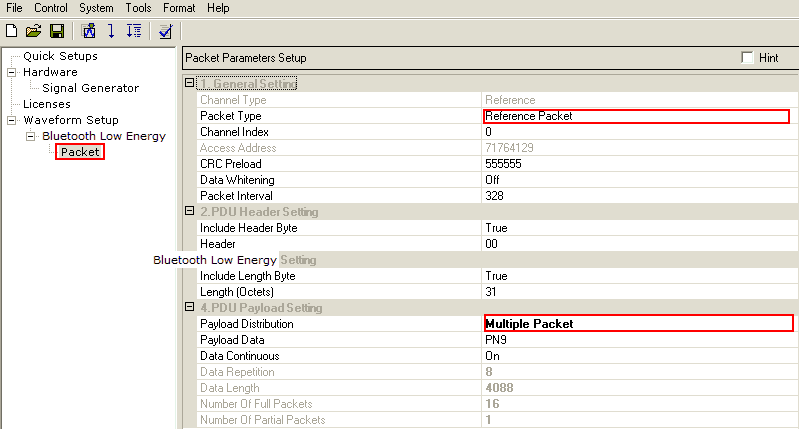The height and width of the screenshot is (429, 799).
Task: Click the CRC Preload property label
Action: tap(231, 164)
